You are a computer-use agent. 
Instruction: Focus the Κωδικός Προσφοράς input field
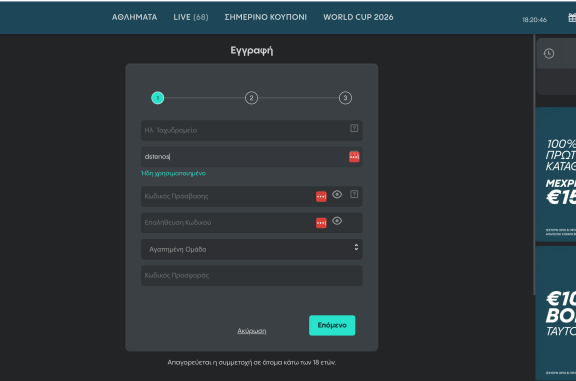[252, 276]
